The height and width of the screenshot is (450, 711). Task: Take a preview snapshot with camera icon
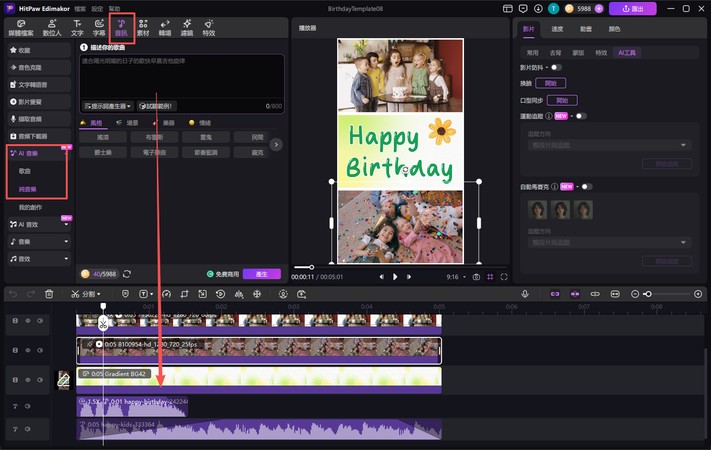[476, 277]
